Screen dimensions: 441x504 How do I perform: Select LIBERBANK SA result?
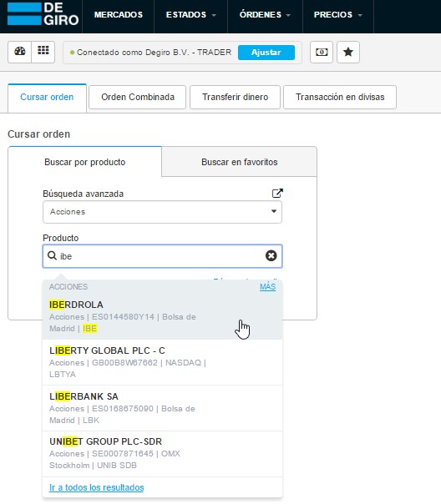[162, 408]
